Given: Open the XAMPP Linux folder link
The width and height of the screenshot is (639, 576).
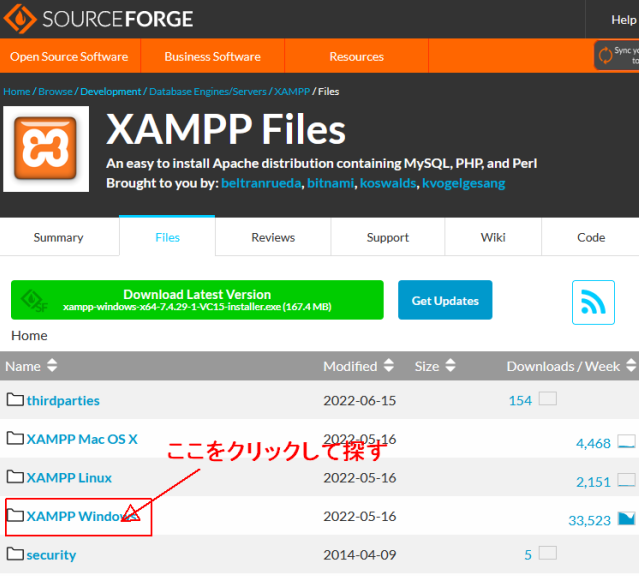Looking at the screenshot, I should [x=69, y=478].
